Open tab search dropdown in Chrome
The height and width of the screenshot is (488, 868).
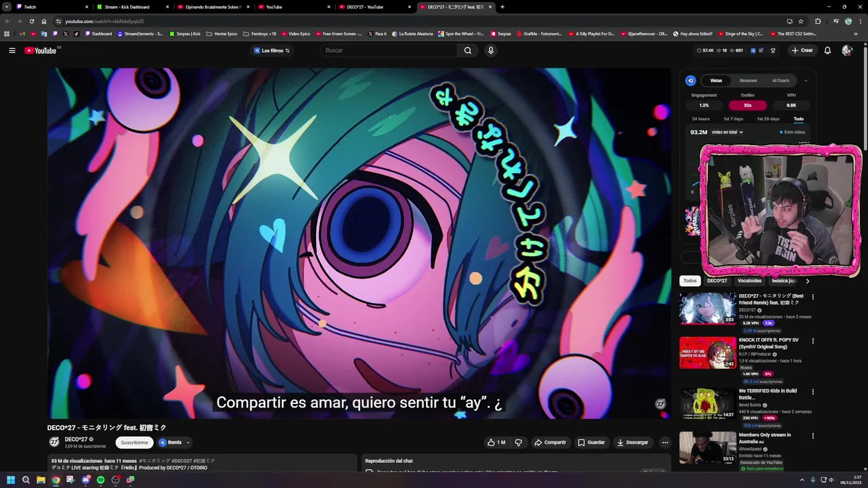(x=7, y=7)
